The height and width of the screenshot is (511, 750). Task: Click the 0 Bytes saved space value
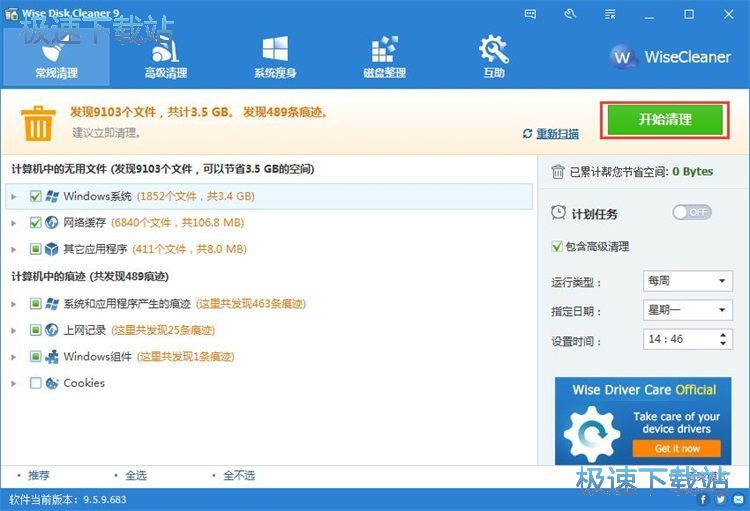pos(693,171)
